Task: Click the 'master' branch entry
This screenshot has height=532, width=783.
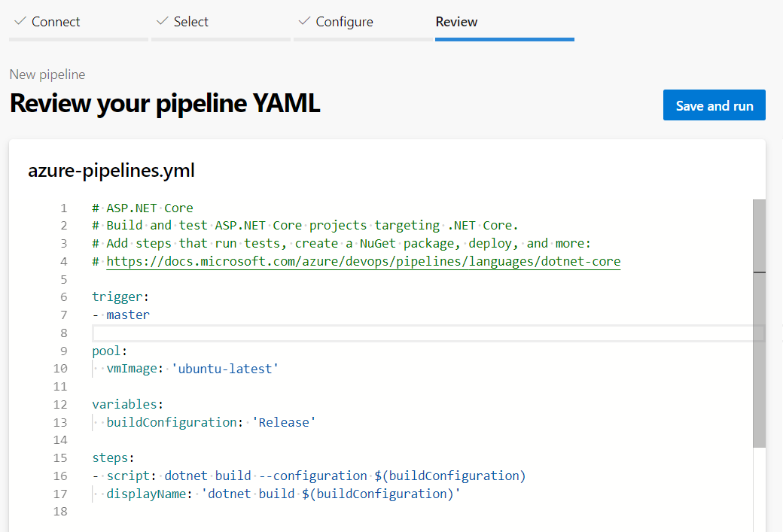Action: [128, 315]
